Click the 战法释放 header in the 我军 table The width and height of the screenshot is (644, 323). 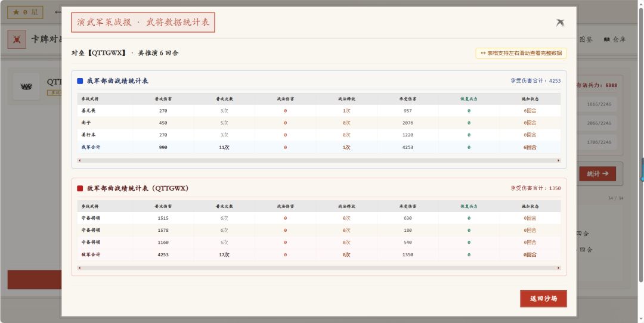click(346, 99)
